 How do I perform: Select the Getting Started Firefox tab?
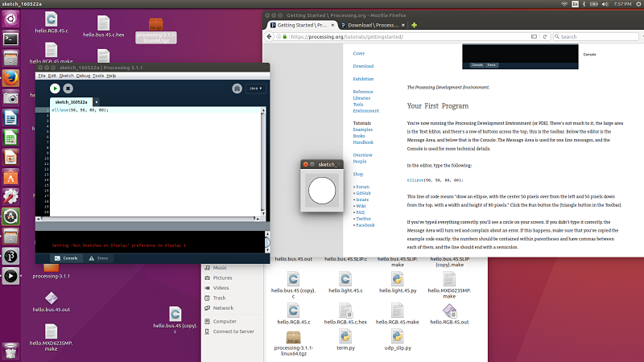(303, 25)
